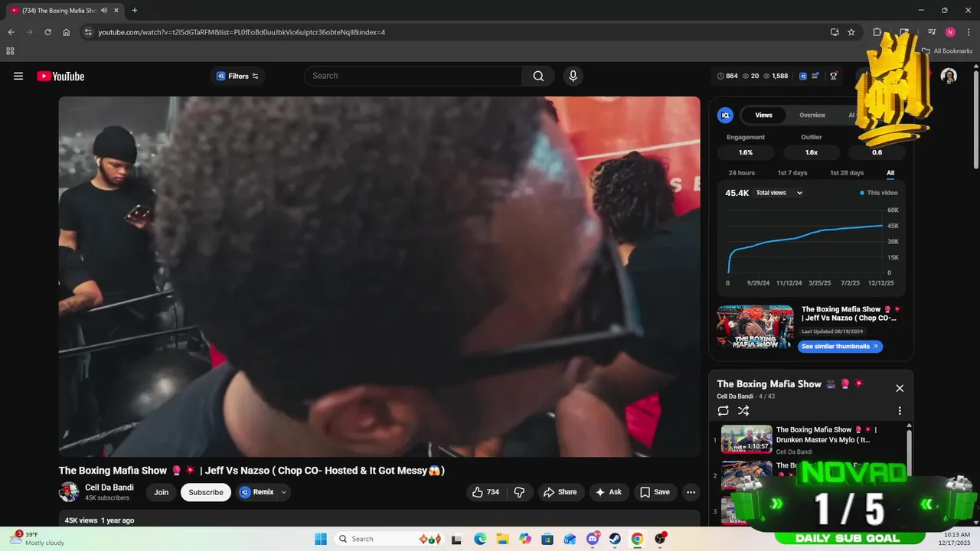Save the video to a playlist
980x551 pixels.
click(x=655, y=492)
